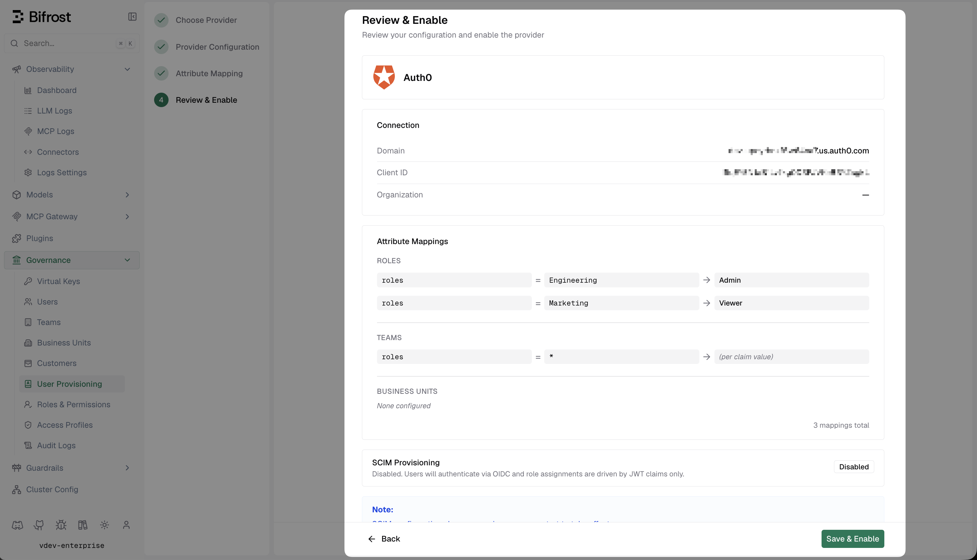The width and height of the screenshot is (977, 560).
Task: Click the Dashboard chart icon
Action: click(x=28, y=90)
